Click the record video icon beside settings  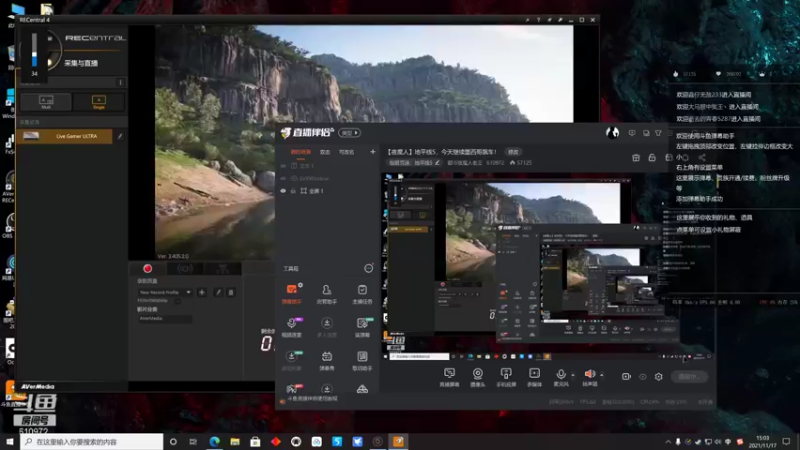(x=626, y=377)
